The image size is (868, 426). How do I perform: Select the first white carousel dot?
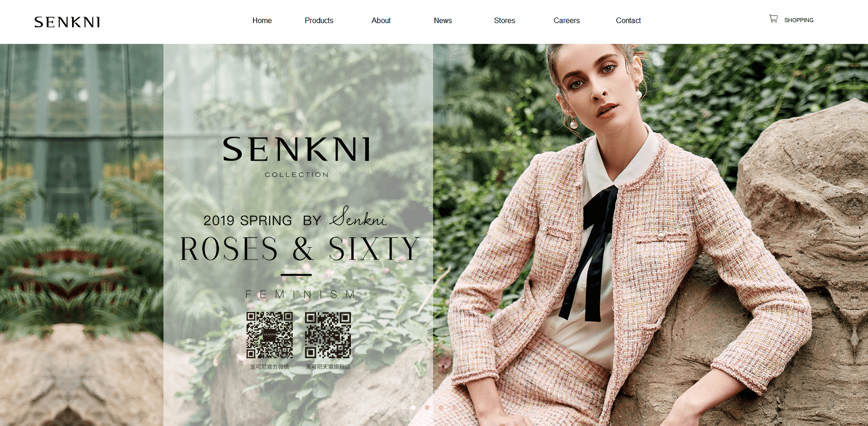point(413,408)
